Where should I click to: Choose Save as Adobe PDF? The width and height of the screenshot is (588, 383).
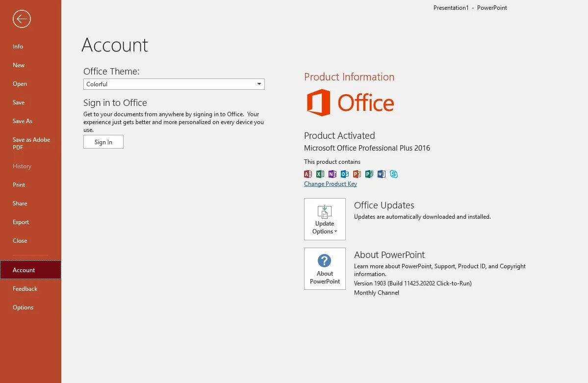point(30,144)
